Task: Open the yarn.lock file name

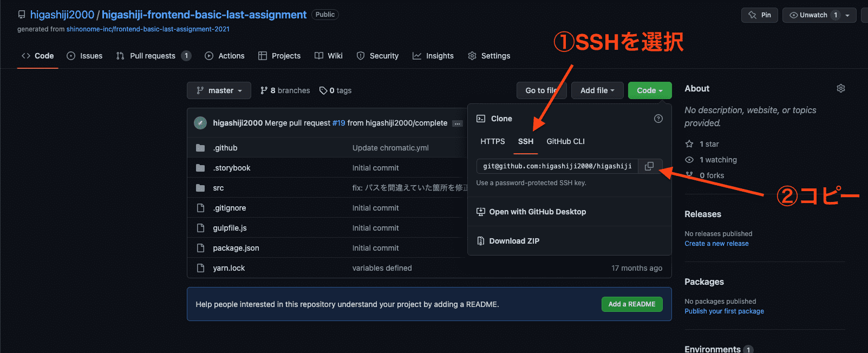Action: click(229, 268)
